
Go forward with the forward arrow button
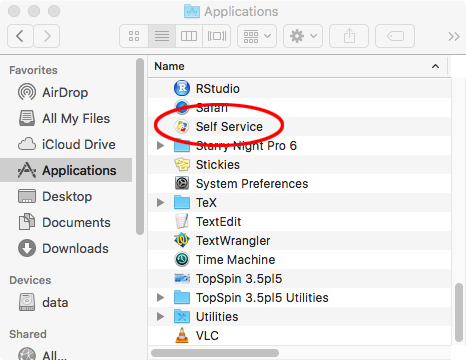pyautogui.click(x=47, y=36)
